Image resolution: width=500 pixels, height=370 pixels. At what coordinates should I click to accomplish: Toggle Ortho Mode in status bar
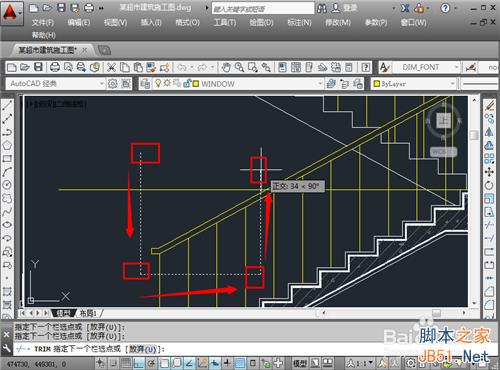coord(139,363)
